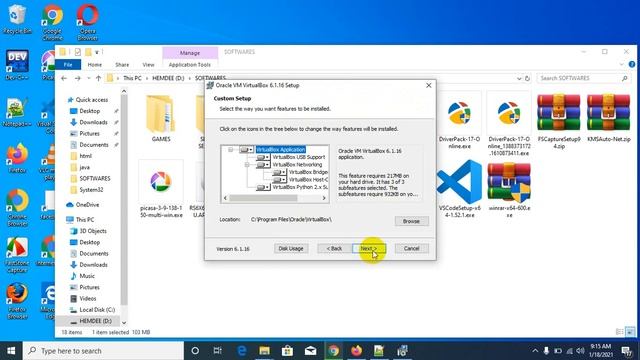Select the picasa-3-9-138-150-multi-win.exe file

(161, 190)
